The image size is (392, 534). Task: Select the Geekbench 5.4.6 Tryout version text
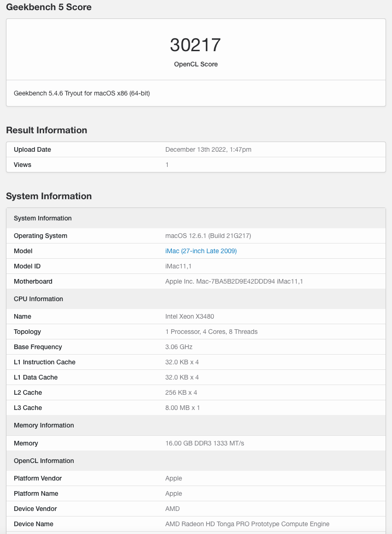click(x=82, y=93)
